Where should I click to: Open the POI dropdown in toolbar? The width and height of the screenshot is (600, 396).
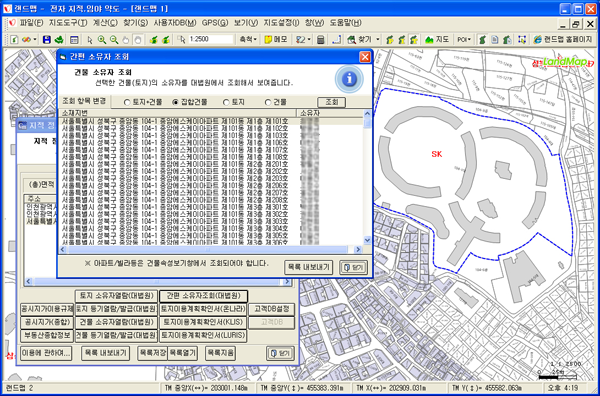click(x=464, y=39)
